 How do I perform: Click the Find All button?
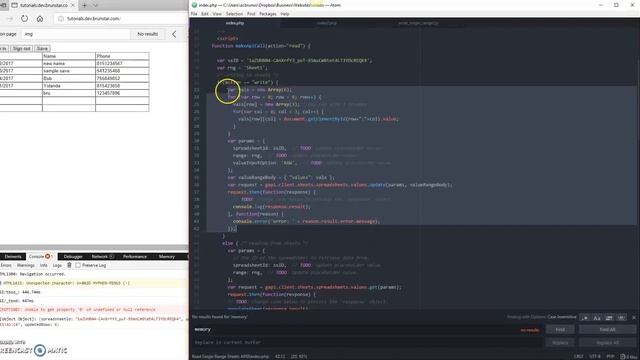point(607,329)
